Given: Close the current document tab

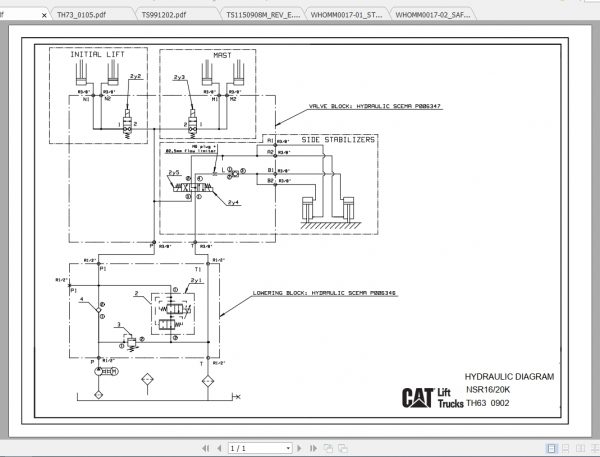Looking at the screenshot, I should 44,15.
